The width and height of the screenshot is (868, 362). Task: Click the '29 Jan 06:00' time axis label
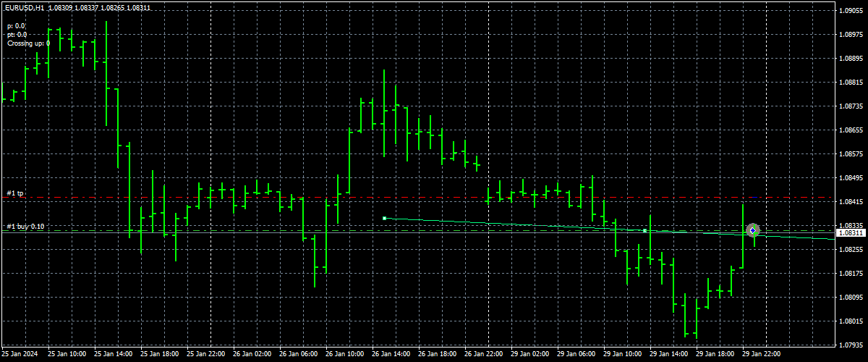click(x=577, y=354)
